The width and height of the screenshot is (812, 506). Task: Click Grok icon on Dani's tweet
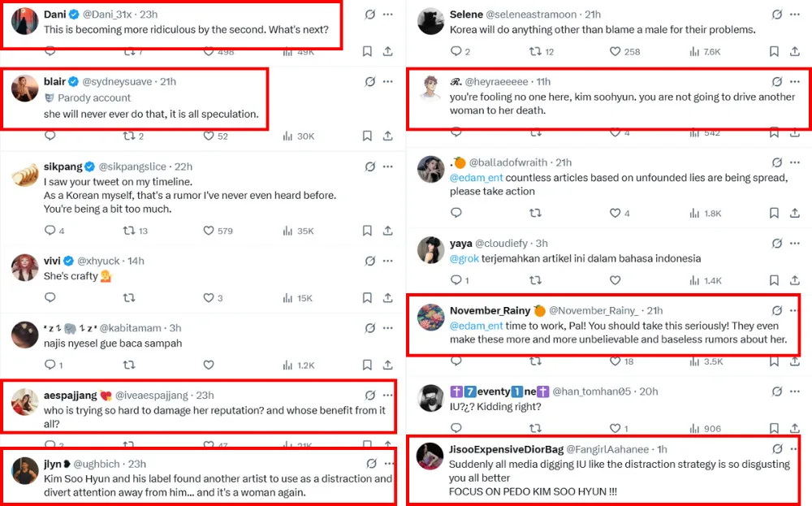(370, 15)
